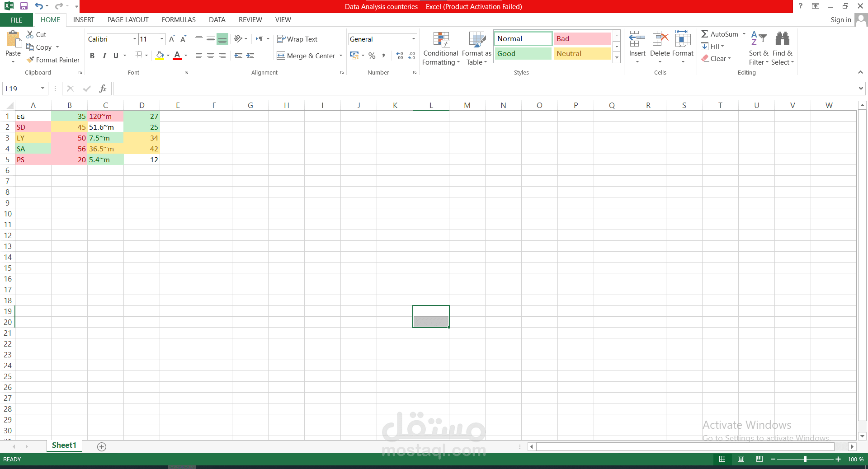Switch to the INSERT tab
The height and width of the screenshot is (469, 868).
click(x=84, y=20)
